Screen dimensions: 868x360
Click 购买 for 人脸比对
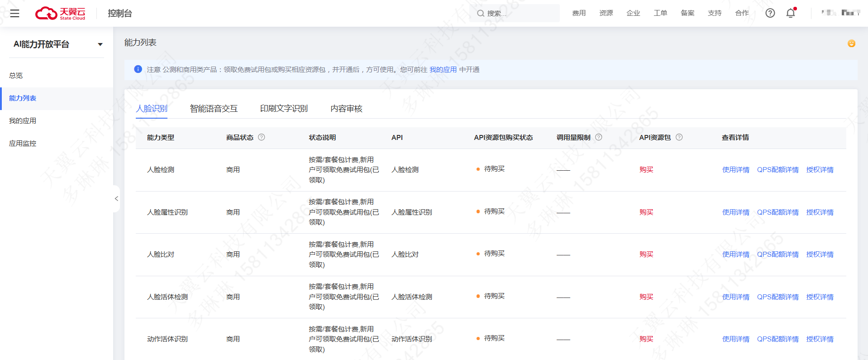(x=646, y=254)
